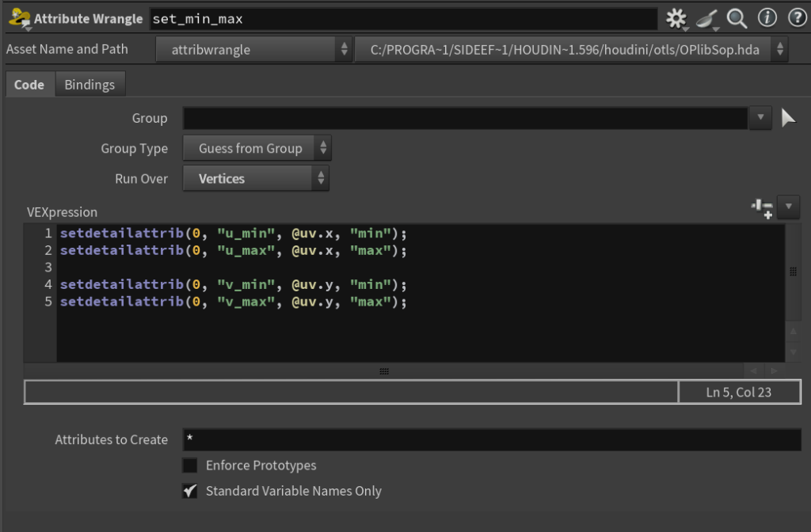Viewport: 811px width, 532px height.
Task: Uncheck Standard Variable Names Only
Action: [190, 491]
